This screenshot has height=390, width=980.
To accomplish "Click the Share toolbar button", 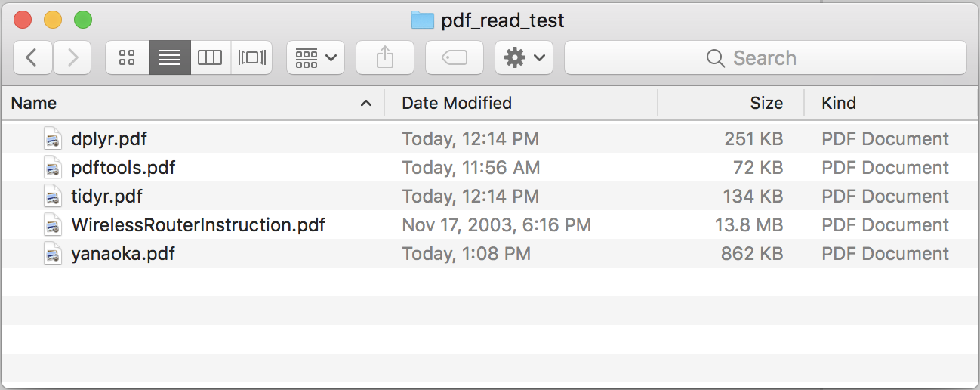I will [385, 57].
